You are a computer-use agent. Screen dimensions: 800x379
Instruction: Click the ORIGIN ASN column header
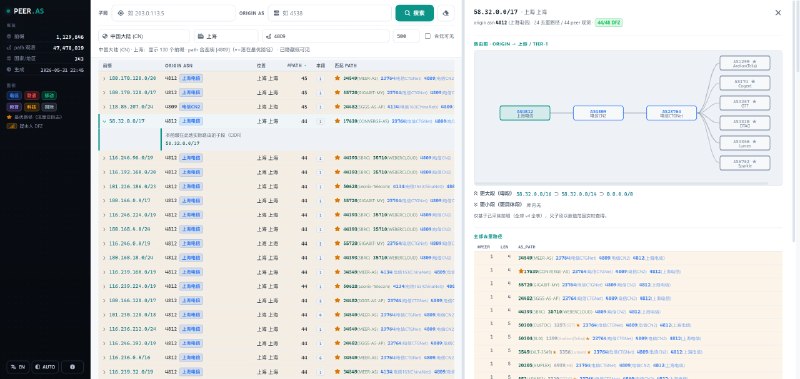click(179, 66)
